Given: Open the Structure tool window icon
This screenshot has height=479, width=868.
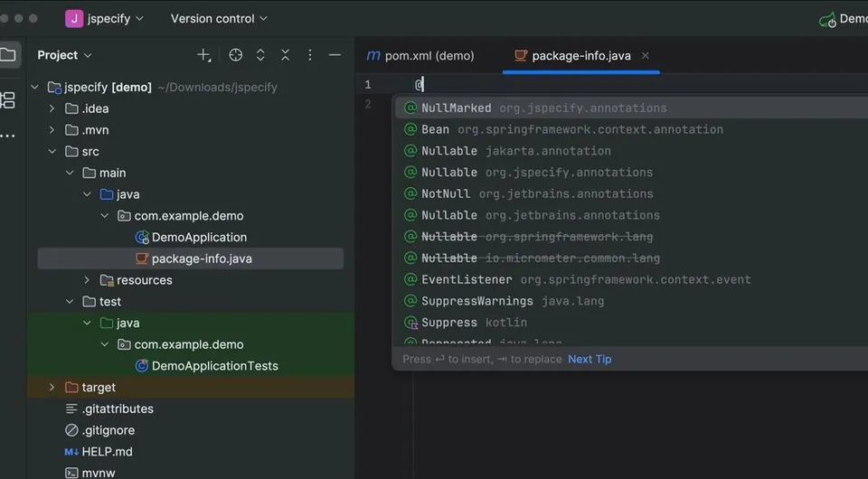Looking at the screenshot, I should click(8, 100).
